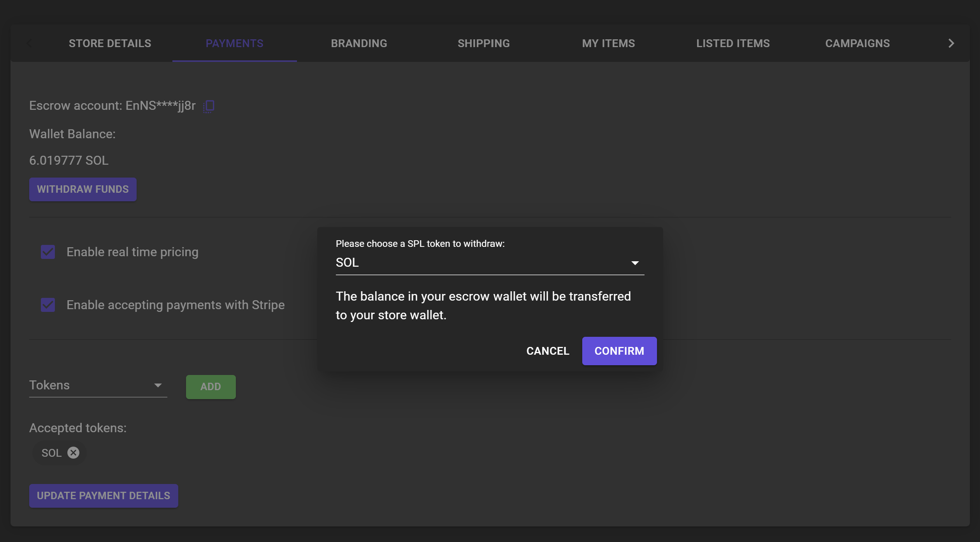Screen dimensions: 980x542
Task: Cancel the withdraw dialog
Action: click(x=548, y=351)
